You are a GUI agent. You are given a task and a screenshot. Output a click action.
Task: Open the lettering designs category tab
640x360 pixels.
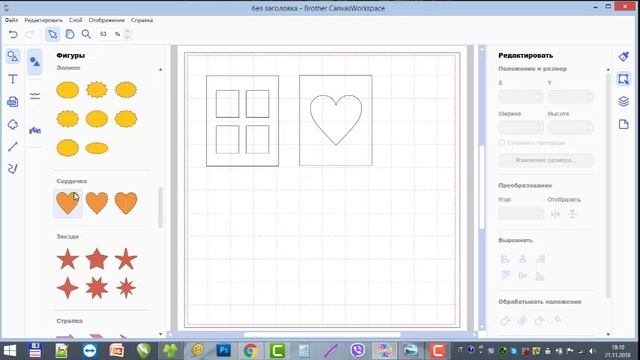point(35,131)
